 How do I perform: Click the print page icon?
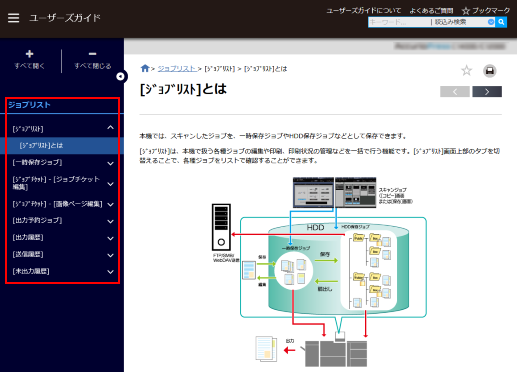click(x=489, y=71)
